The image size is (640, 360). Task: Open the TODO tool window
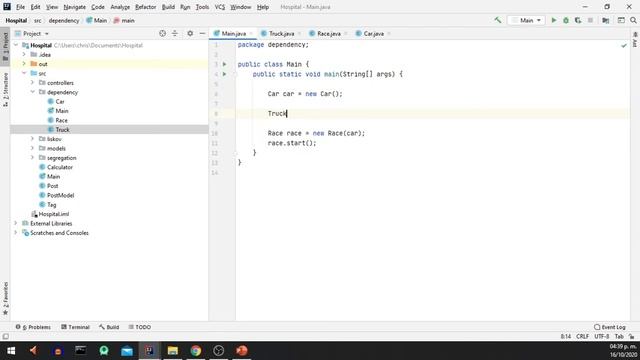[x=140, y=327]
